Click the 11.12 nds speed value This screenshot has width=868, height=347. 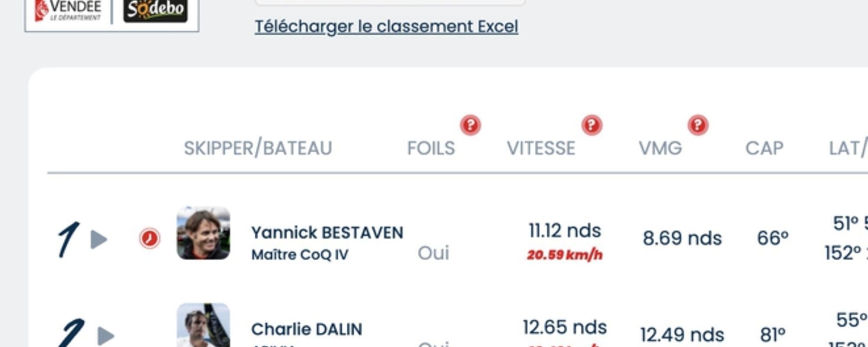[565, 231]
